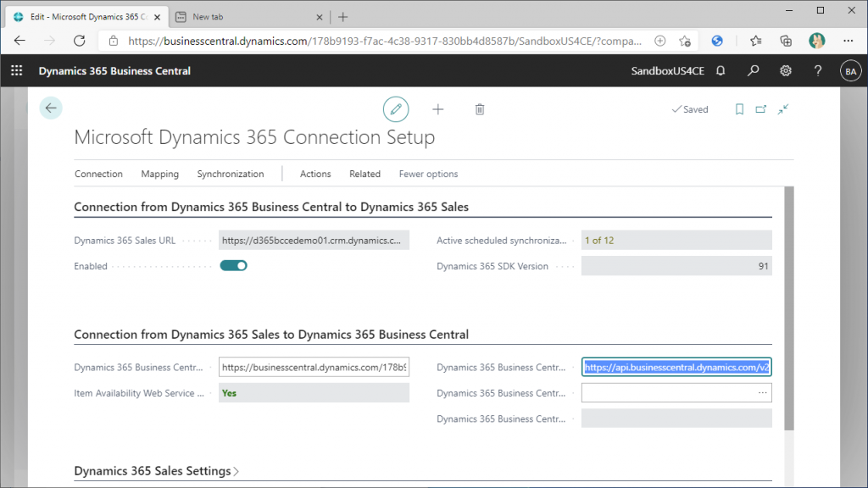Add page to favorites star icon
The width and height of the screenshot is (868, 488).
coord(685,41)
